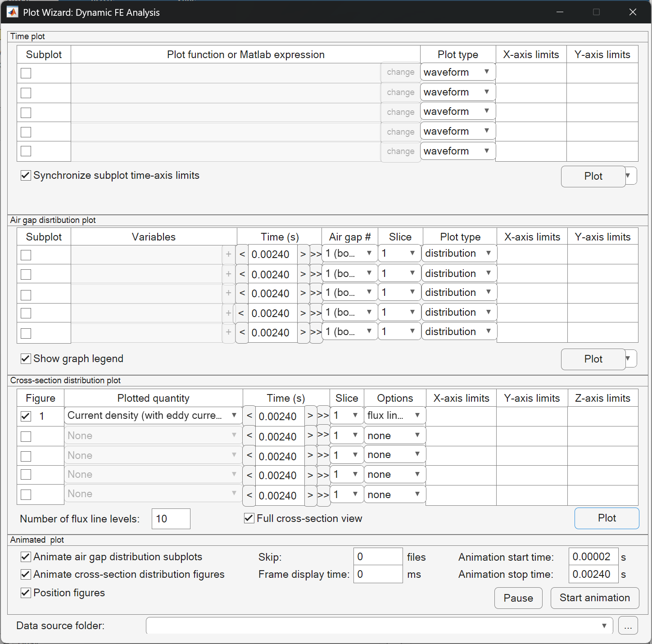The image size is (652, 644).
Task: Open the browse folder '...' button
Action: [x=628, y=626]
